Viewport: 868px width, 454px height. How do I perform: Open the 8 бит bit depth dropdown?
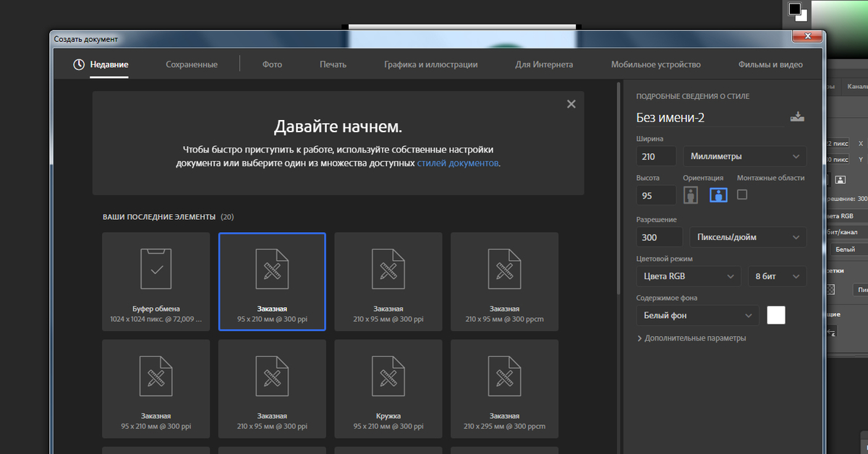[777, 276]
